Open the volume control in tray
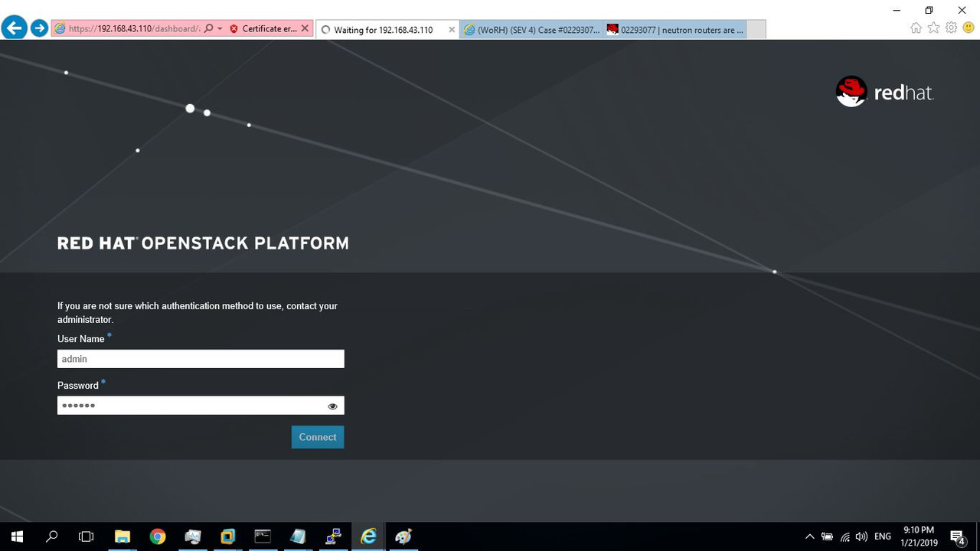This screenshot has width=980, height=551. tap(862, 536)
